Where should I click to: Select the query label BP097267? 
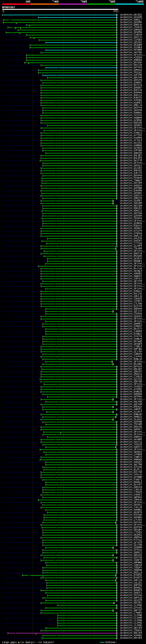(8, 7)
